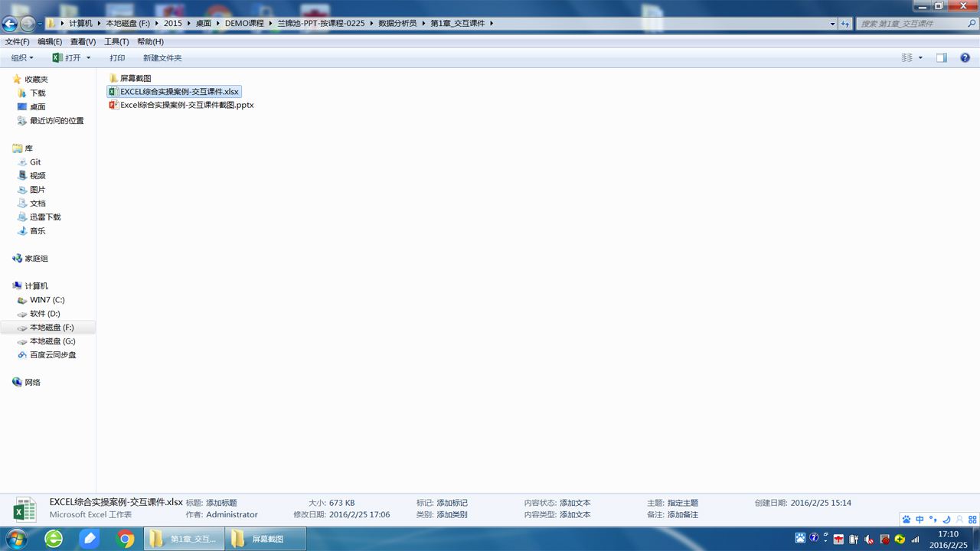Switch to 第1章_交互... taskbar window
Screen dimensions: 980x551
(x=184, y=539)
